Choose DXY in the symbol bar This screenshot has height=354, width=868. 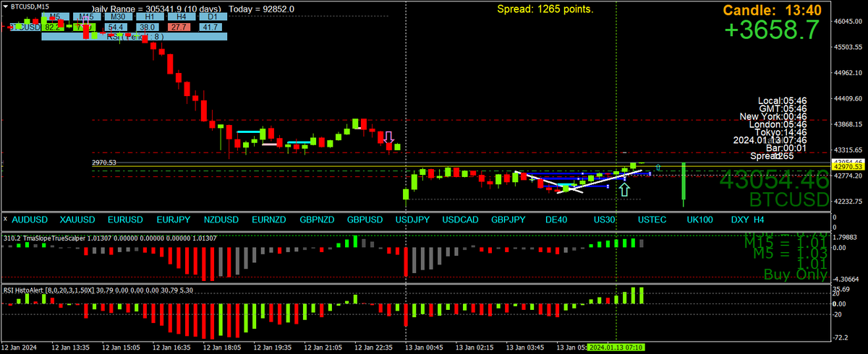point(740,218)
